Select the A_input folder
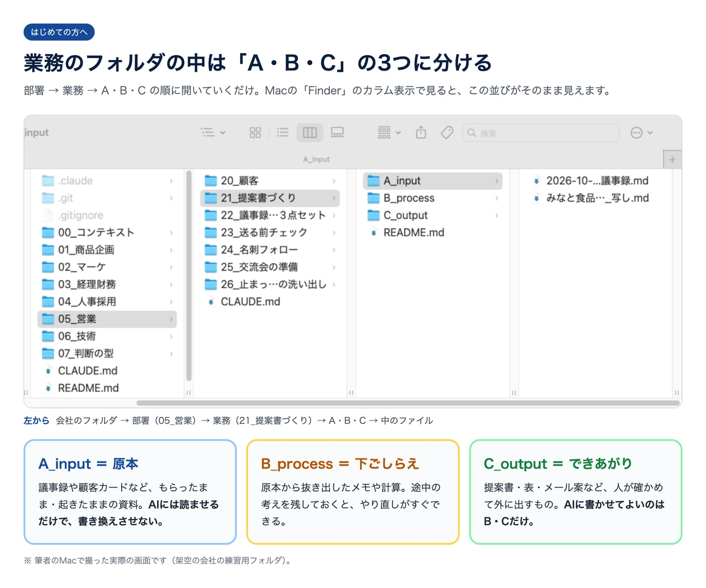The image size is (706, 588). (x=433, y=181)
